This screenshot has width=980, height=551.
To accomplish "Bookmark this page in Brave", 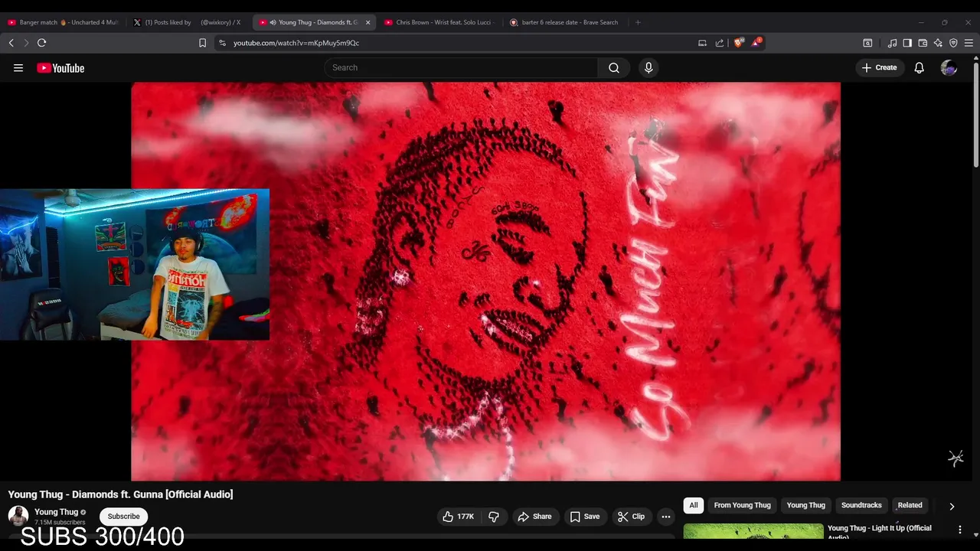I will click(203, 43).
